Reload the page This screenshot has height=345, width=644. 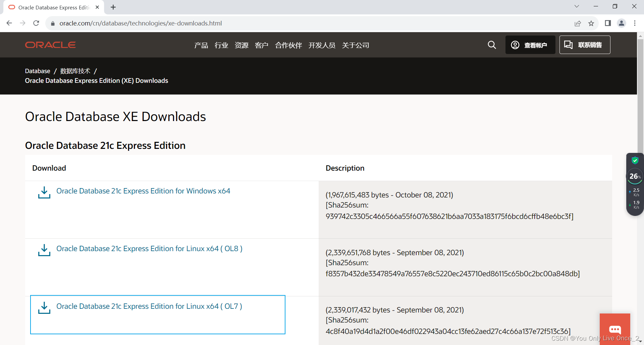[x=36, y=23]
